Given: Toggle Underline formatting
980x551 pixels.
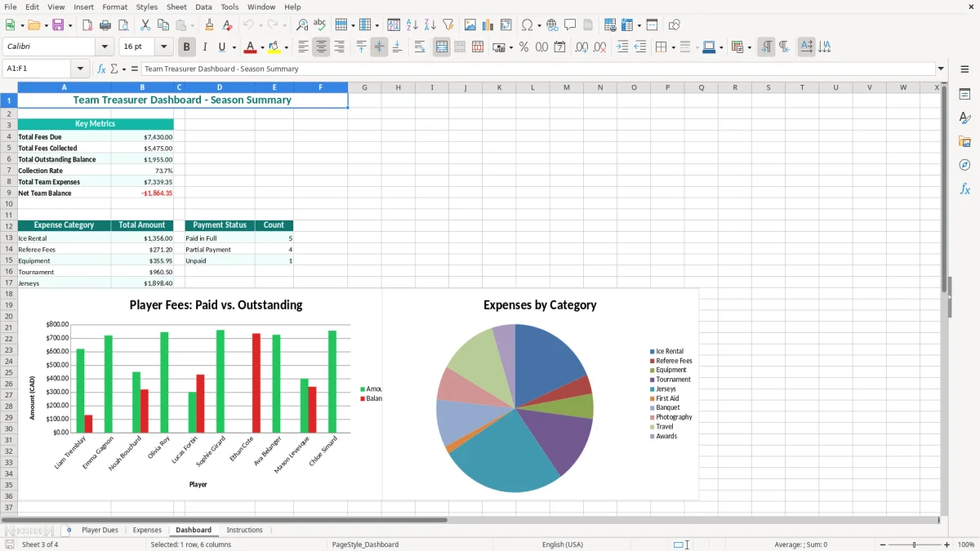Looking at the screenshot, I should coord(222,47).
